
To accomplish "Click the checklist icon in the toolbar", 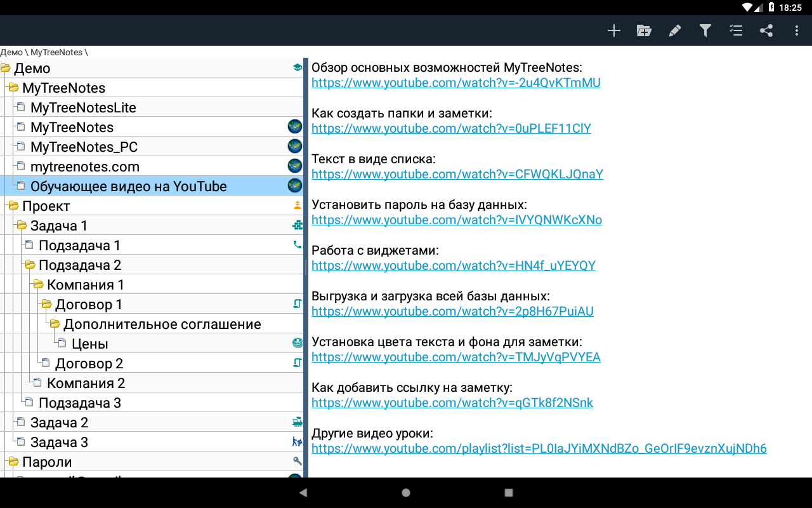I will pyautogui.click(x=735, y=30).
